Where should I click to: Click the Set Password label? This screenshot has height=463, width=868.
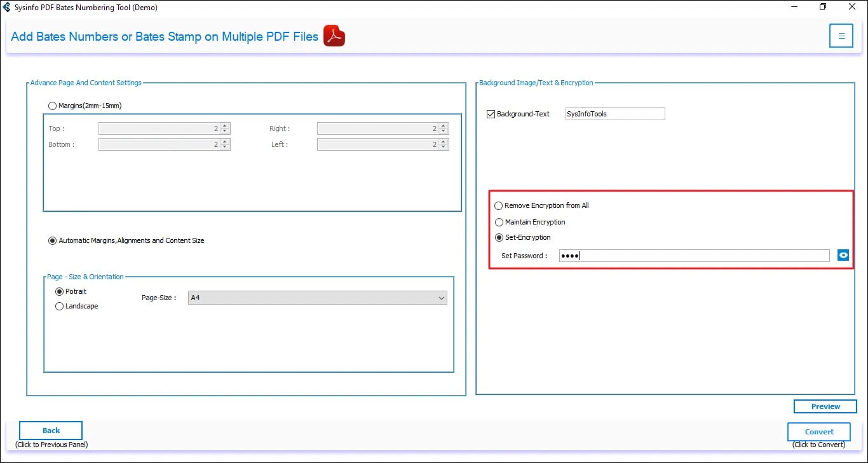(x=524, y=256)
